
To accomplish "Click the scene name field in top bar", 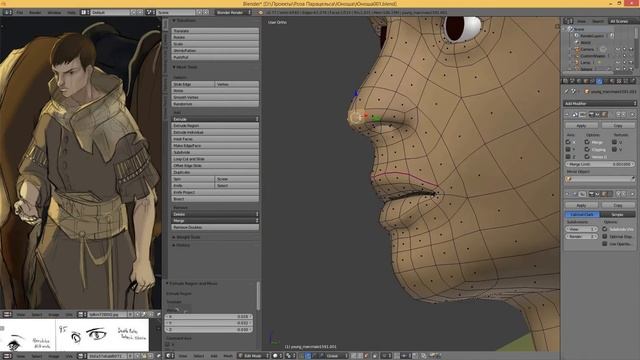I will tap(176, 12).
